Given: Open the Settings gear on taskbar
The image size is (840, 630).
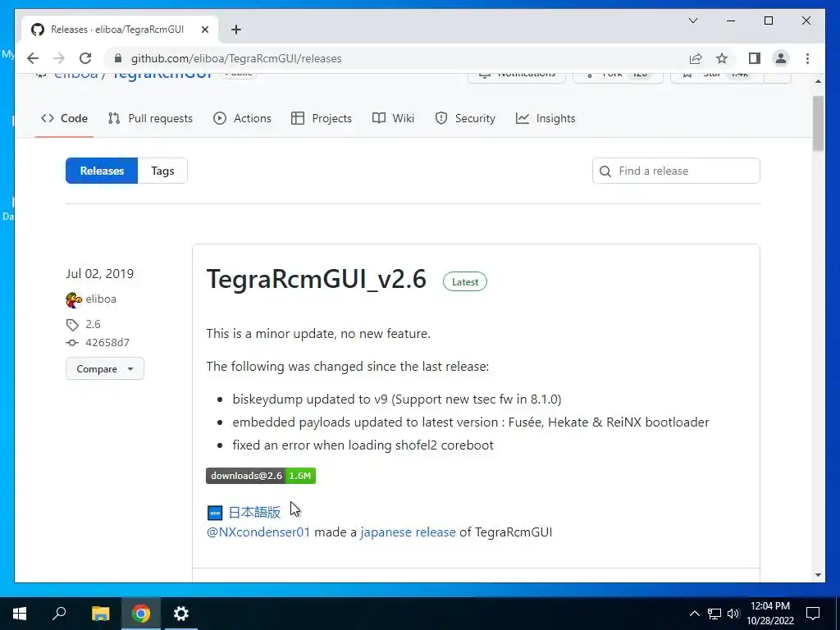Looking at the screenshot, I should tap(181, 614).
